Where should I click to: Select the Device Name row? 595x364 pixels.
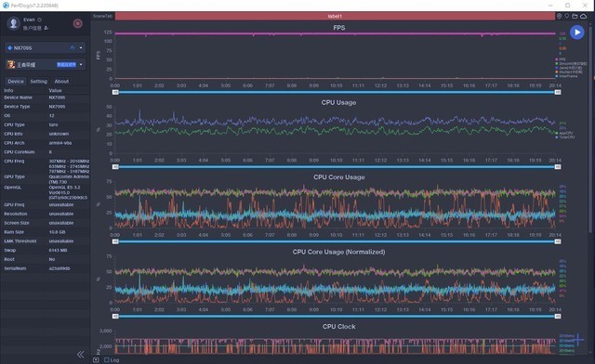pos(46,97)
